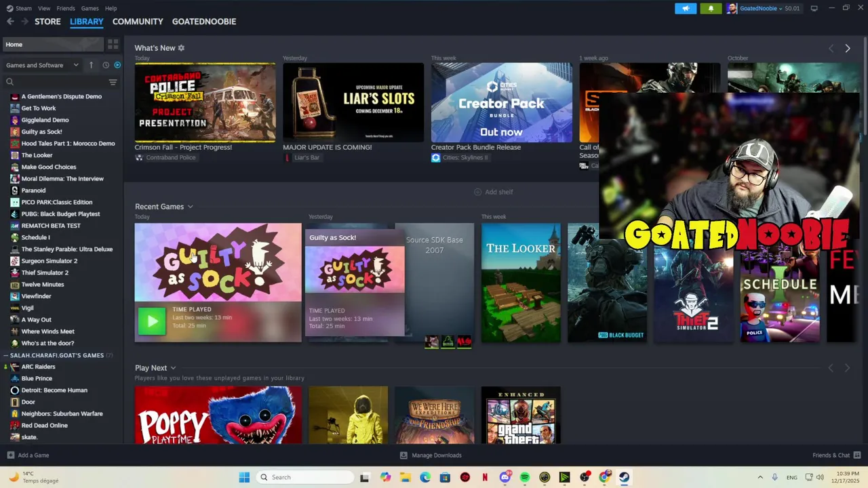Select ARC Raiders in sidebar
868x488 pixels.
coord(38,367)
